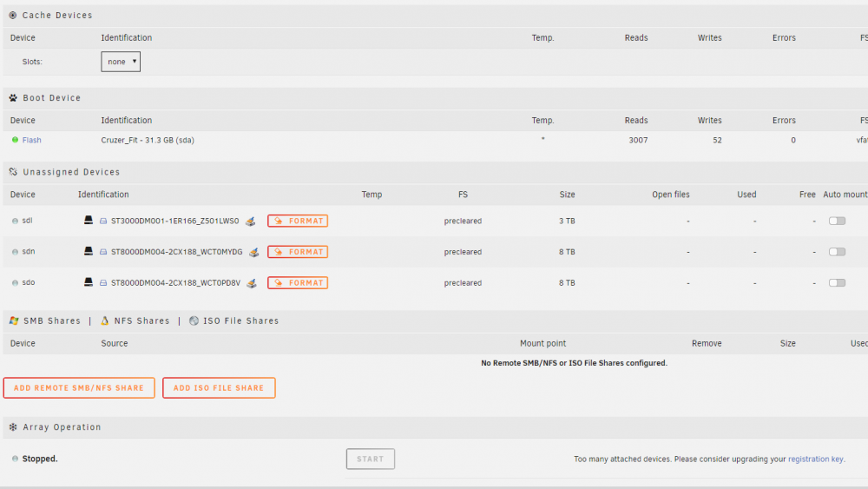Click the ISO File Shares heading
The height and width of the screenshot is (489, 868).
pyautogui.click(x=240, y=321)
